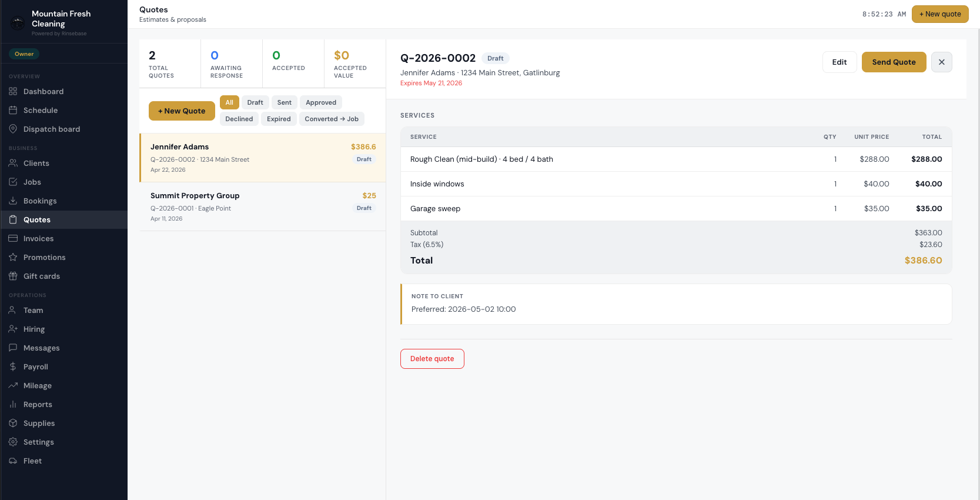Go to Invoices page
This screenshot has height=500, width=980.
coord(63,238)
